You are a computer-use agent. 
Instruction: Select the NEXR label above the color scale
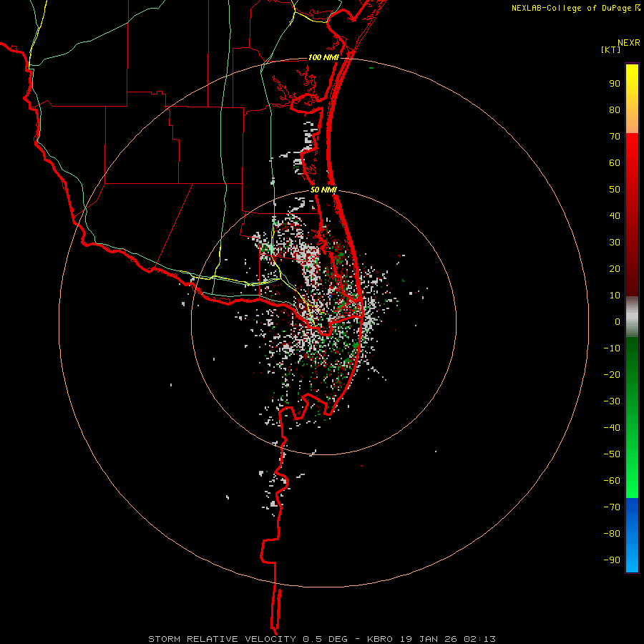[x=629, y=43]
